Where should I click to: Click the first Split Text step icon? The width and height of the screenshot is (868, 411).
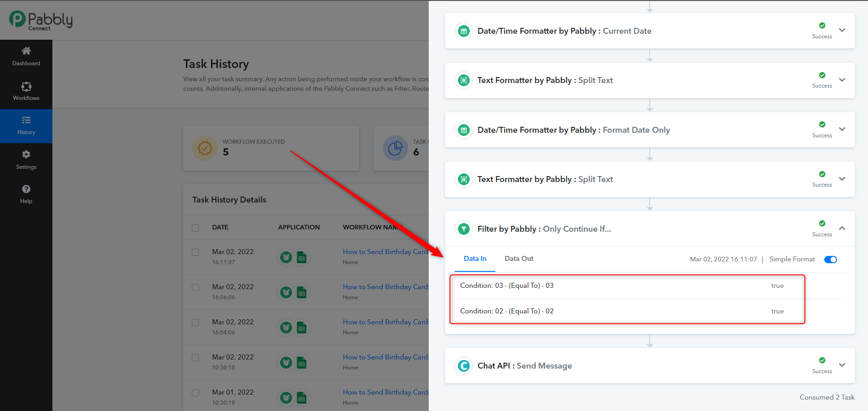pos(464,80)
